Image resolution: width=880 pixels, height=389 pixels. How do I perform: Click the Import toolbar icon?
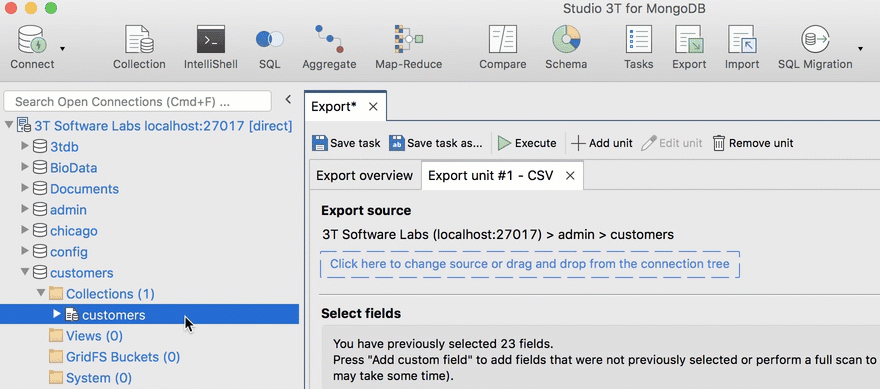click(742, 48)
